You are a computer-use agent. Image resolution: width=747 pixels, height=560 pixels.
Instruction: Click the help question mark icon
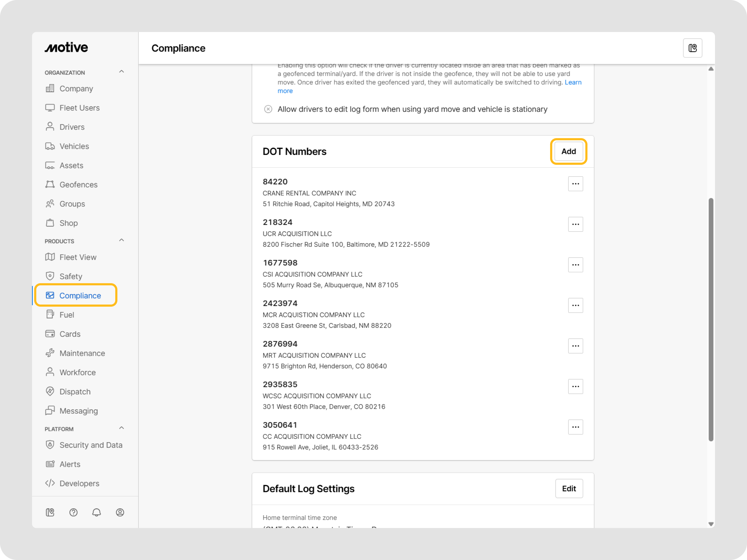tap(73, 513)
